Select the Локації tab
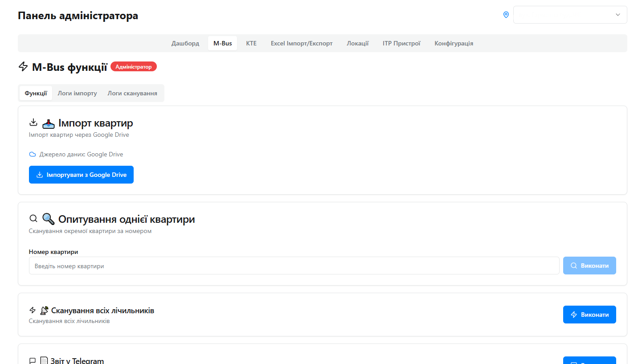638x364 pixels. click(357, 43)
